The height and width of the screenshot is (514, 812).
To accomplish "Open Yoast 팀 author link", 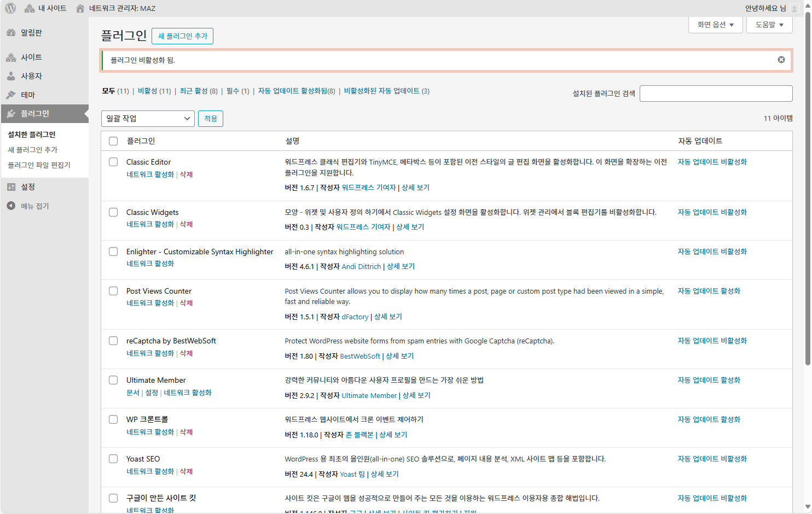I will [353, 474].
